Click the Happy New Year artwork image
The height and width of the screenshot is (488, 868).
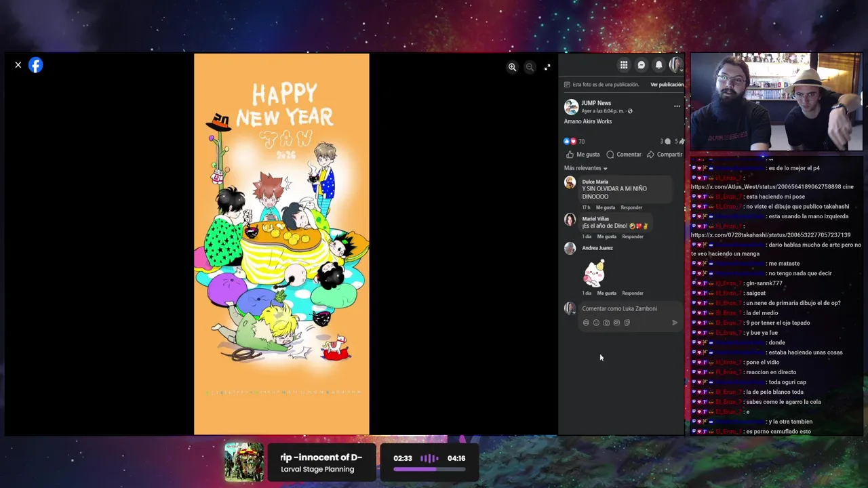point(281,244)
